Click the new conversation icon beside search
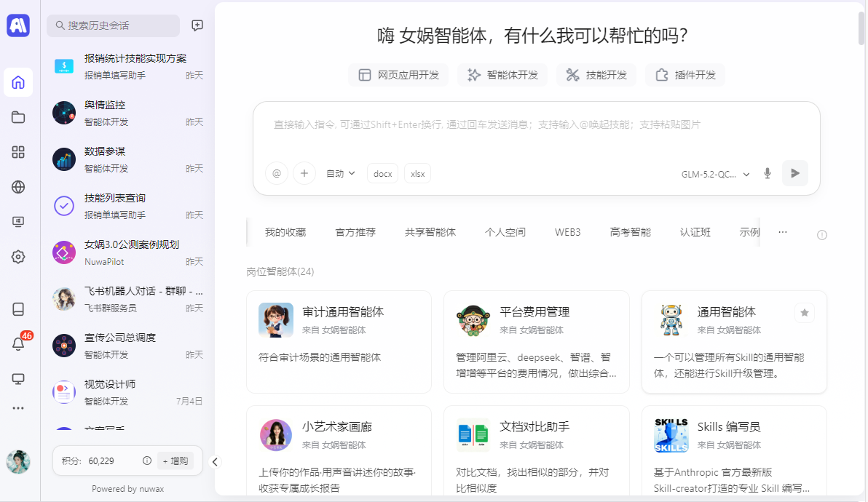The width and height of the screenshot is (868, 502). coord(197,25)
